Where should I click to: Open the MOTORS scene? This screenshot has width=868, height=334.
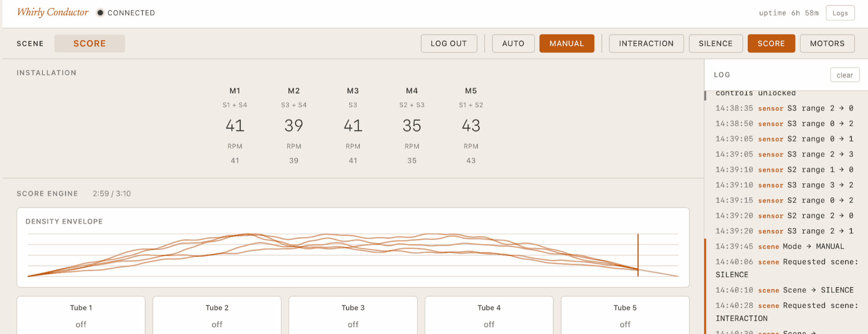pyautogui.click(x=827, y=43)
